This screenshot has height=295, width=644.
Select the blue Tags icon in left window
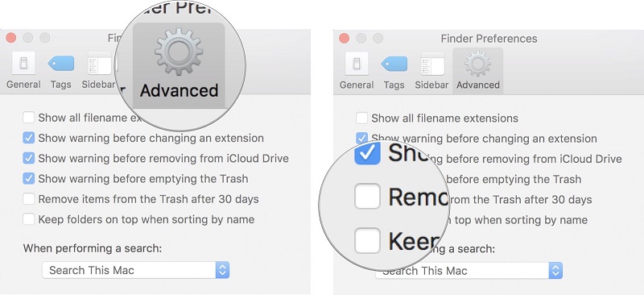coord(61,64)
